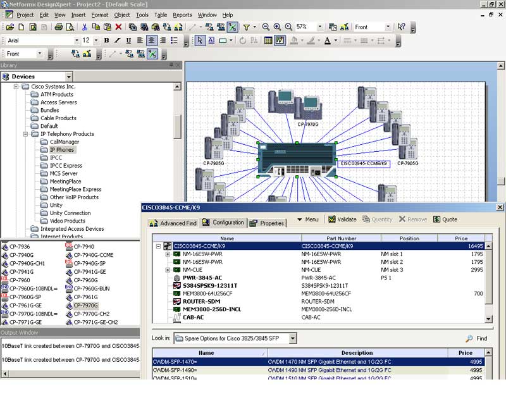Select the IP Phones folder
The height and width of the screenshot is (420, 506).
click(x=61, y=150)
